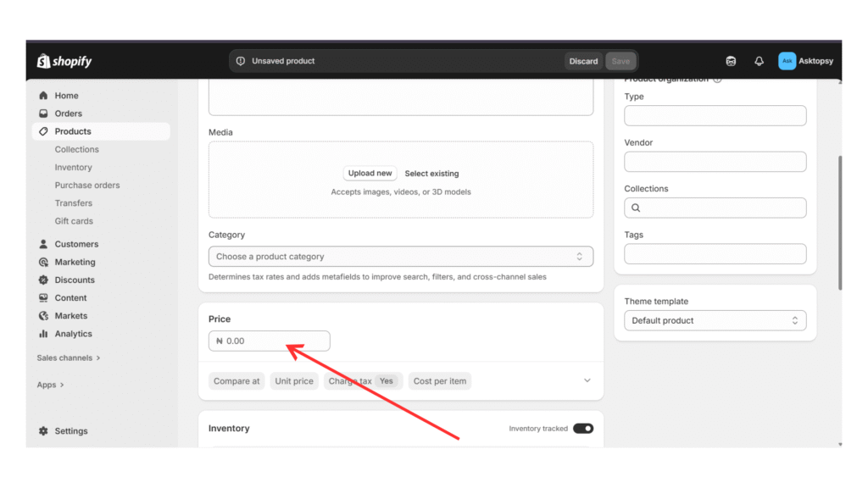Click the Upload new button
This screenshot has width=868, height=488.
click(x=370, y=174)
